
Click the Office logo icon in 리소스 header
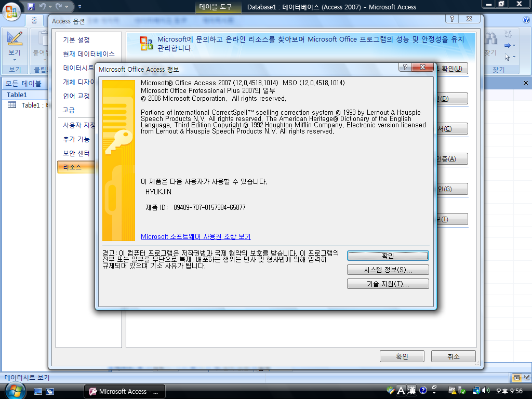tap(146, 44)
